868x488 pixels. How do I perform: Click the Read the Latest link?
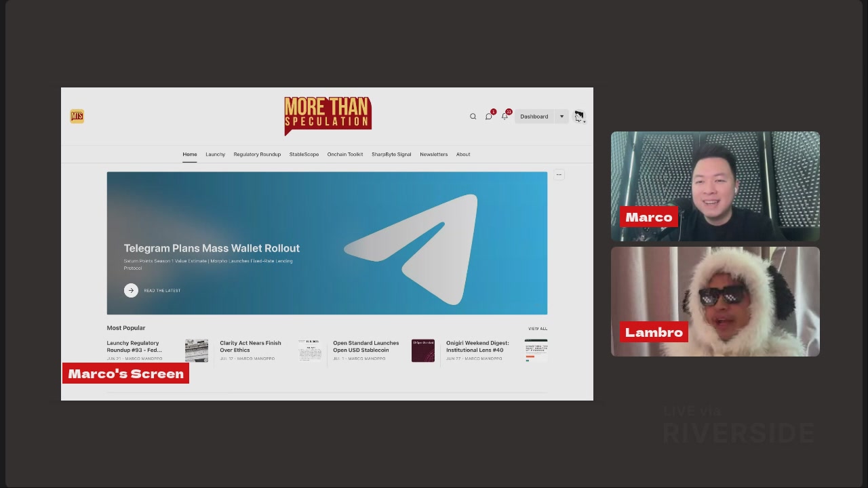coord(162,291)
